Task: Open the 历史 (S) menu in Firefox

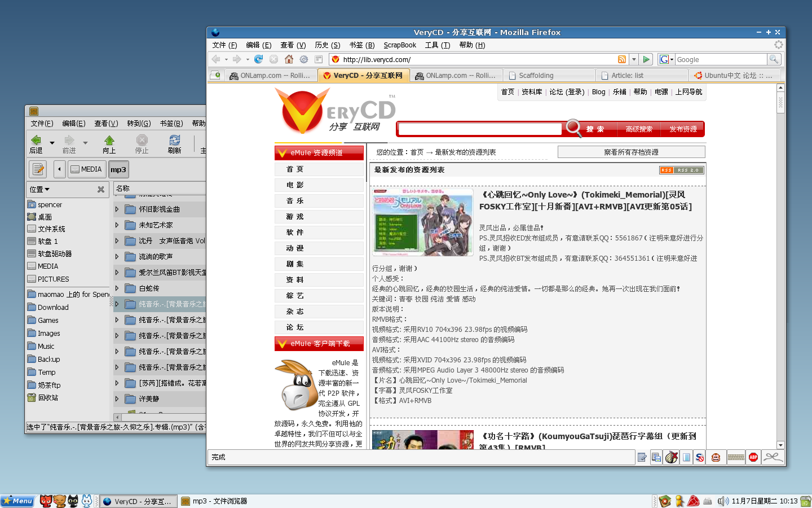Action: [328, 45]
